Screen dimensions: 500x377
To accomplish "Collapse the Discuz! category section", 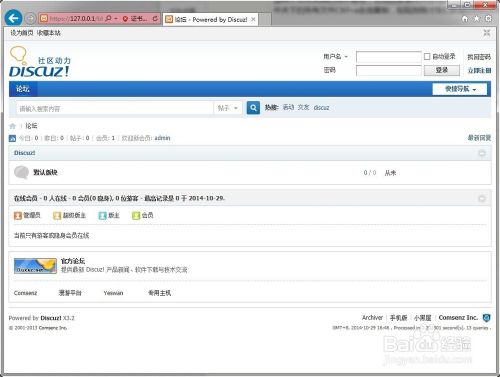I will [x=482, y=153].
